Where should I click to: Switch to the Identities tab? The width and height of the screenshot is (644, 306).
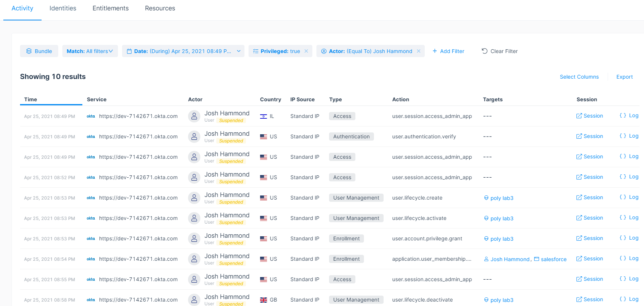click(63, 8)
